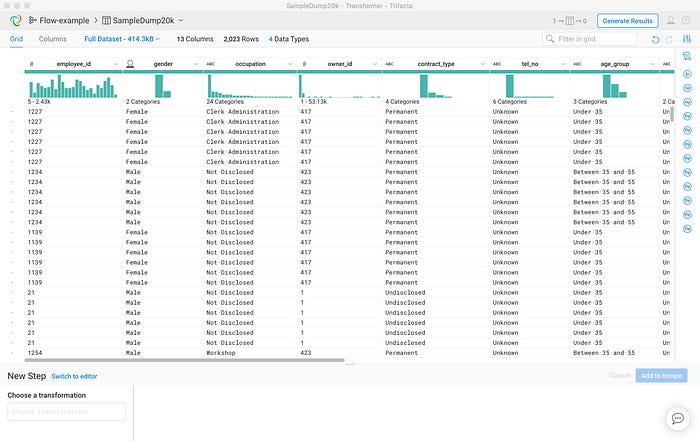
Task: Click the flow icon beside Flow-example
Action: [x=33, y=21]
